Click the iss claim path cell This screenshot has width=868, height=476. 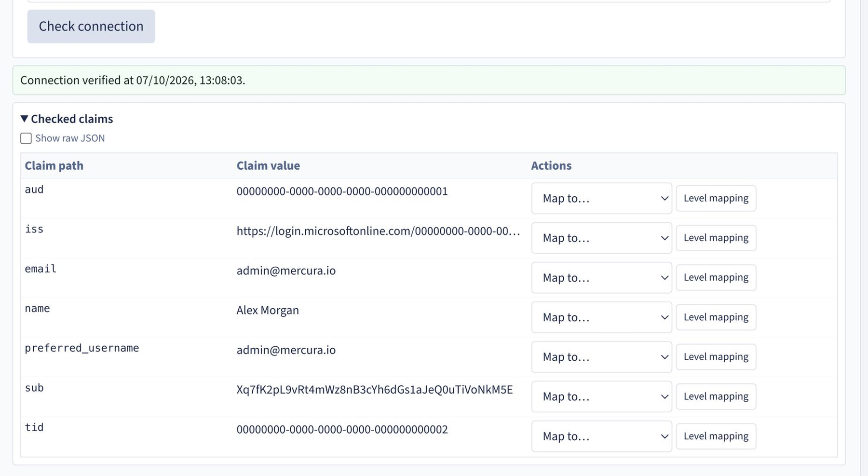pyautogui.click(x=34, y=229)
